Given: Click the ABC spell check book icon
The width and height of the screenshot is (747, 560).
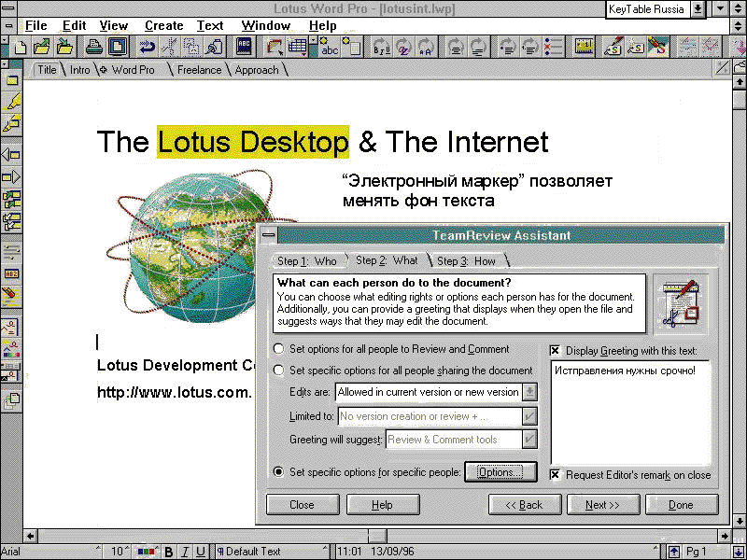Looking at the screenshot, I should [x=244, y=48].
